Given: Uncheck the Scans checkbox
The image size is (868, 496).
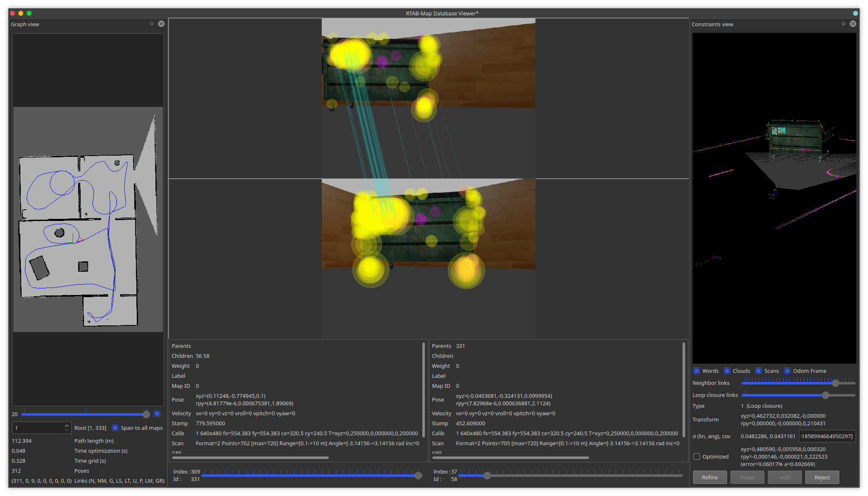Looking at the screenshot, I should (x=759, y=371).
